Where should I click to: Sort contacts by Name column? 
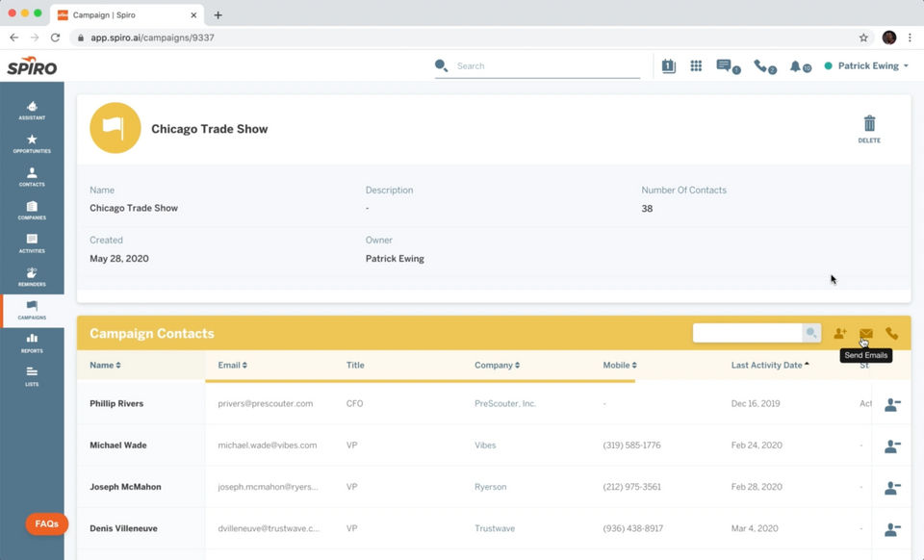(x=105, y=366)
